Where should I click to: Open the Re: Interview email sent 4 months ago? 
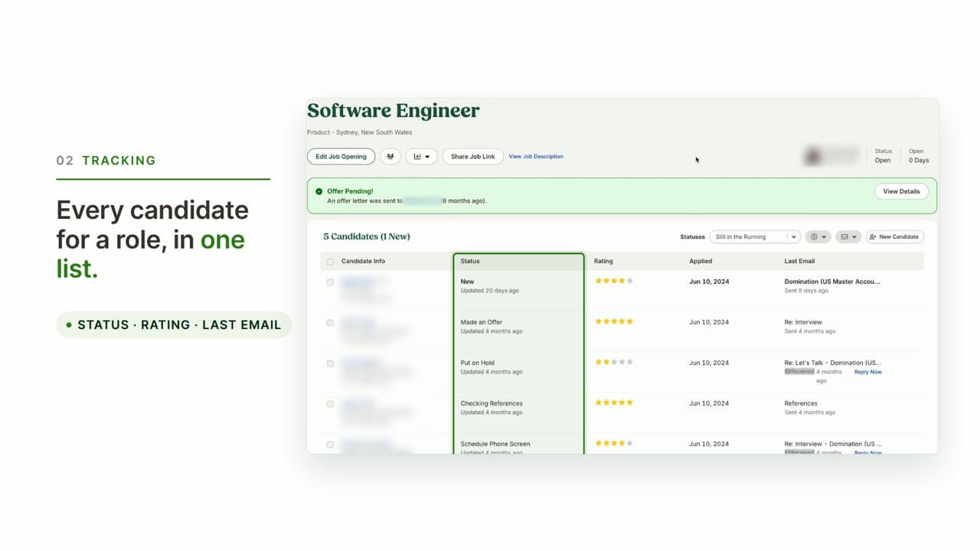[803, 322]
